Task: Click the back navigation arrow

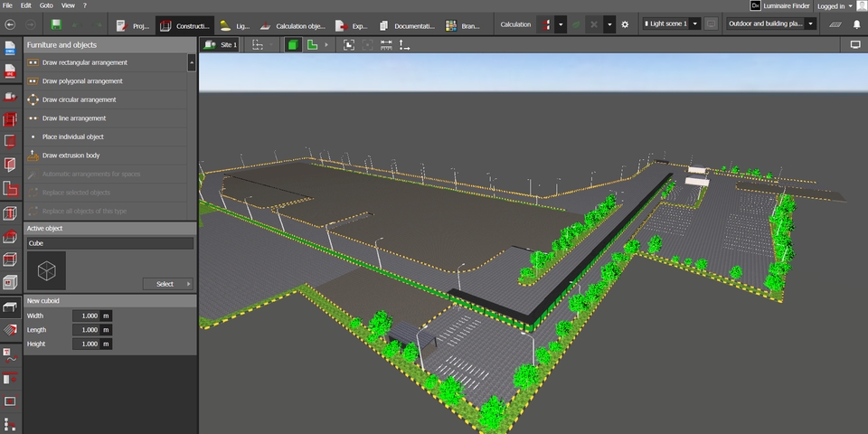Action: click(x=10, y=24)
